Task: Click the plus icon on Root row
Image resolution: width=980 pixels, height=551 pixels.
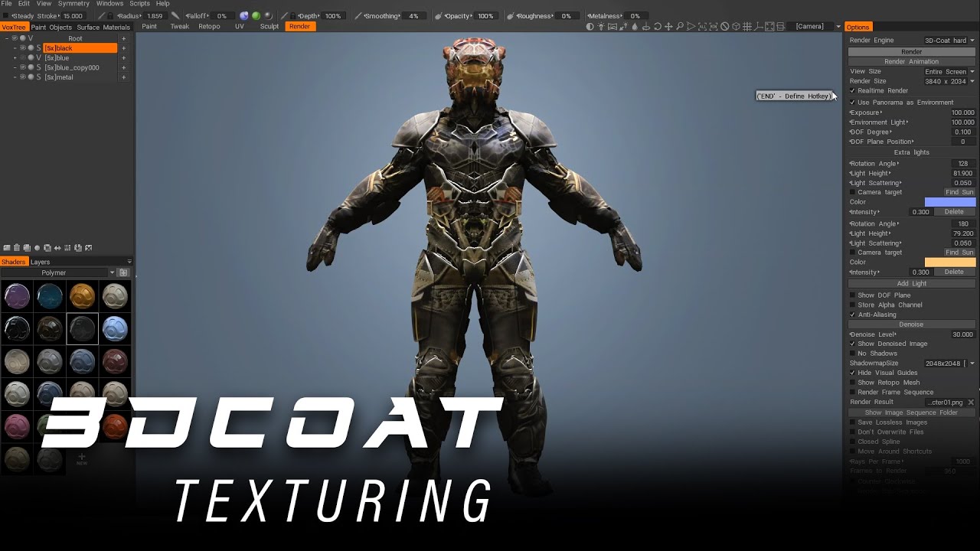Action: pyautogui.click(x=124, y=38)
